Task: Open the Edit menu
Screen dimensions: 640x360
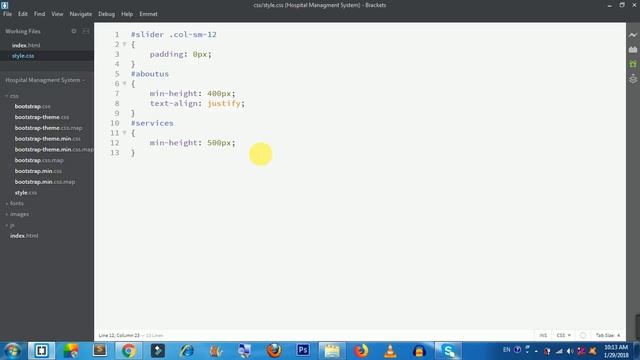Action: click(x=23, y=14)
